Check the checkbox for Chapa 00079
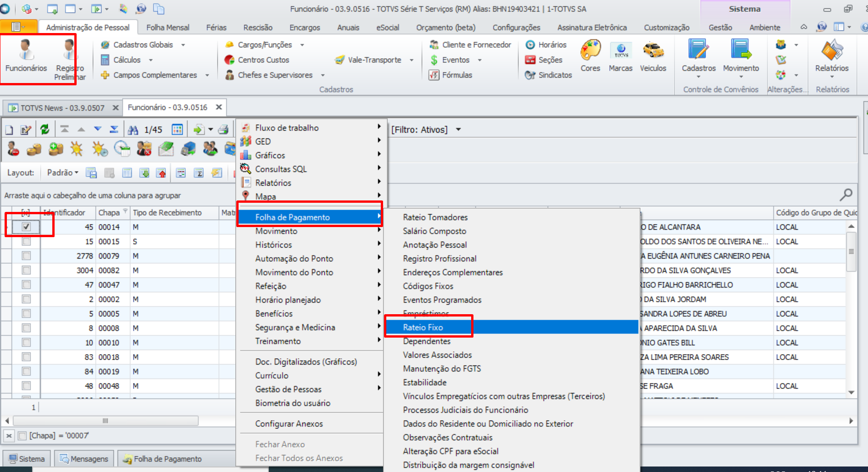 click(x=26, y=255)
